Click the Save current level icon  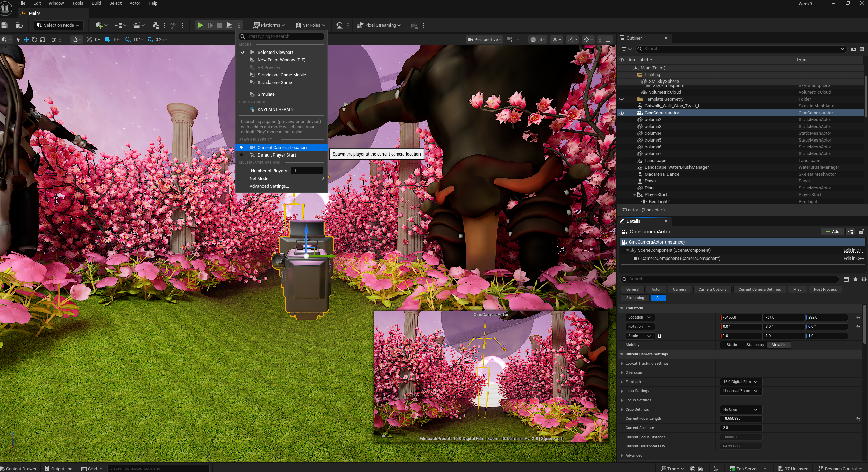coord(4,25)
